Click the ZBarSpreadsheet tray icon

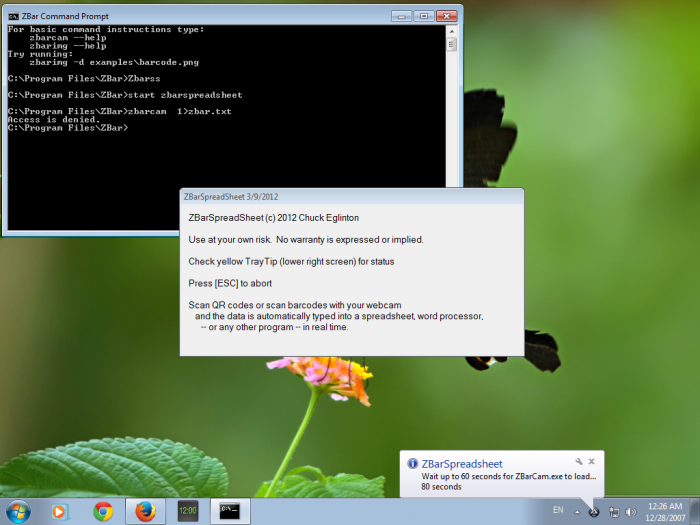(x=594, y=512)
